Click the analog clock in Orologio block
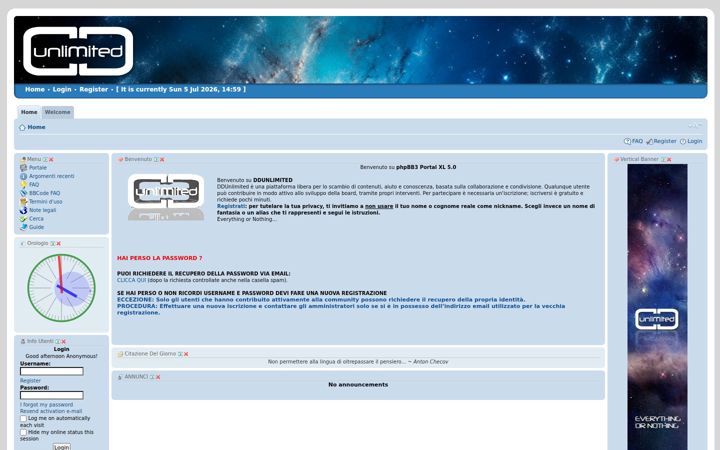The image size is (720, 450). [61, 288]
